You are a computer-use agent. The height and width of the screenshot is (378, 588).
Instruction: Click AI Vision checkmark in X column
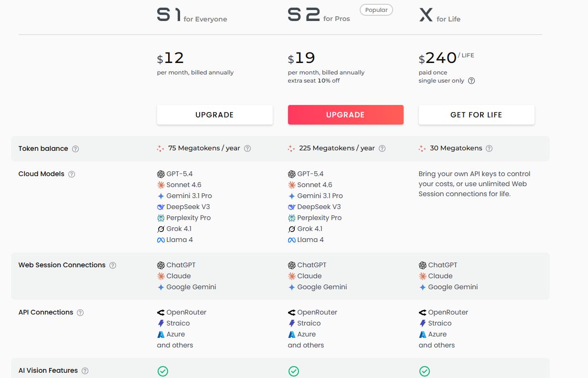425,371
